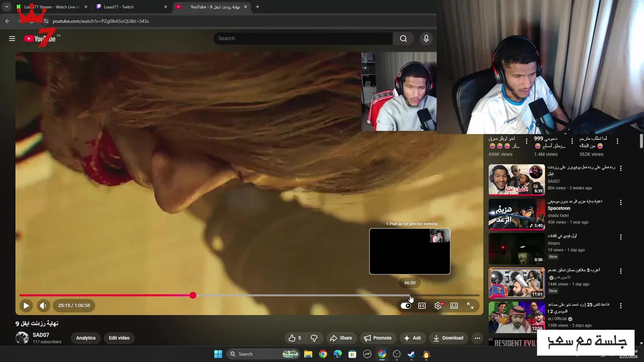
Task: Open the 11:01 suggested video thumbnail
Action: pyautogui.click(x=517, y=283)
